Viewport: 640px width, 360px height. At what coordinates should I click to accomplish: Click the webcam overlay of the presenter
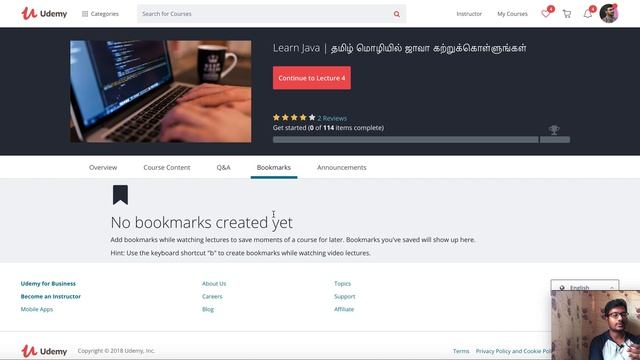596,325
